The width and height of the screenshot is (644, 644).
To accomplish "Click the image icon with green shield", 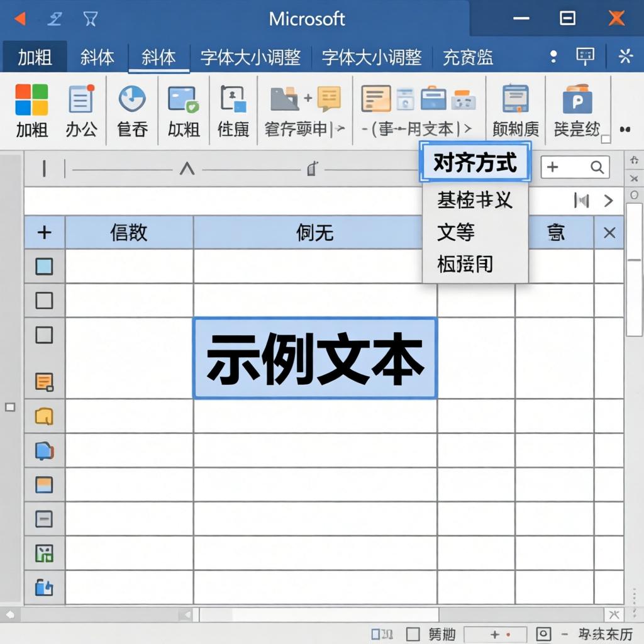I will pos(183,99).
